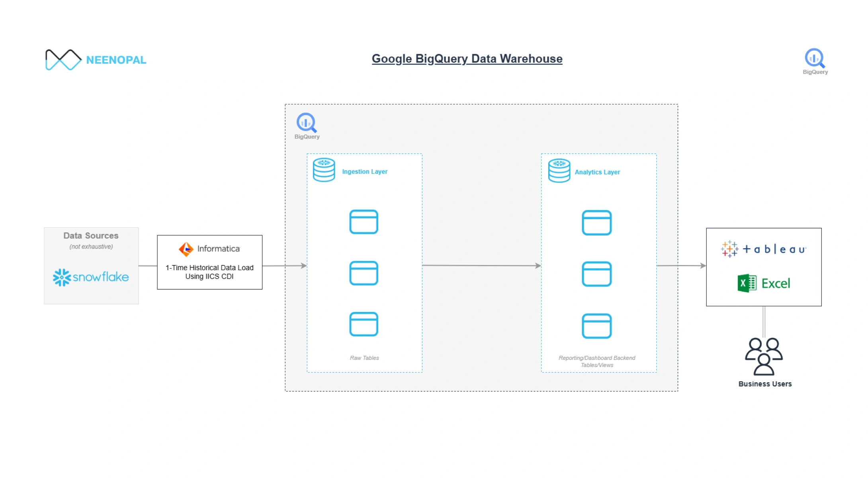The width and height of the screenshot is (868, 481).
Task: Click the middle table icon in Analytics Layer
Action: [596, 274]
